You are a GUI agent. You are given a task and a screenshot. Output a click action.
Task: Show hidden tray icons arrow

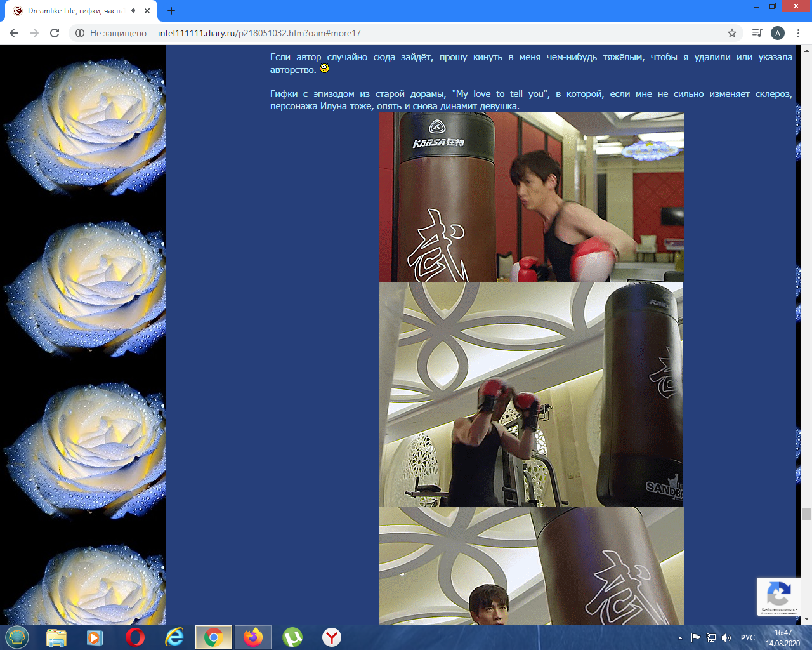click(x=680, y=638)
